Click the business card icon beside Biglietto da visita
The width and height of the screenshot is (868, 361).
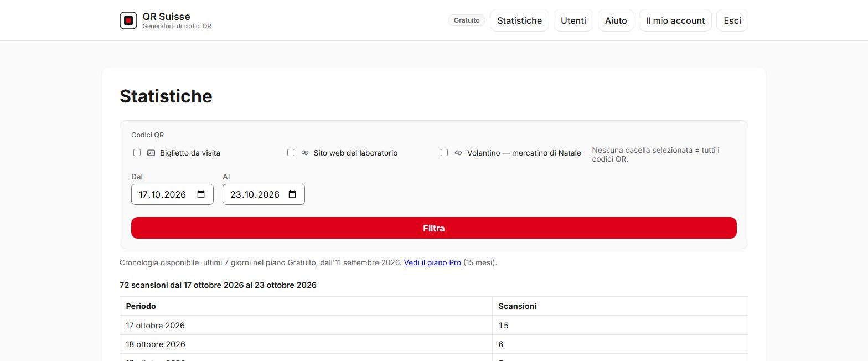click(x=151, y=153)
